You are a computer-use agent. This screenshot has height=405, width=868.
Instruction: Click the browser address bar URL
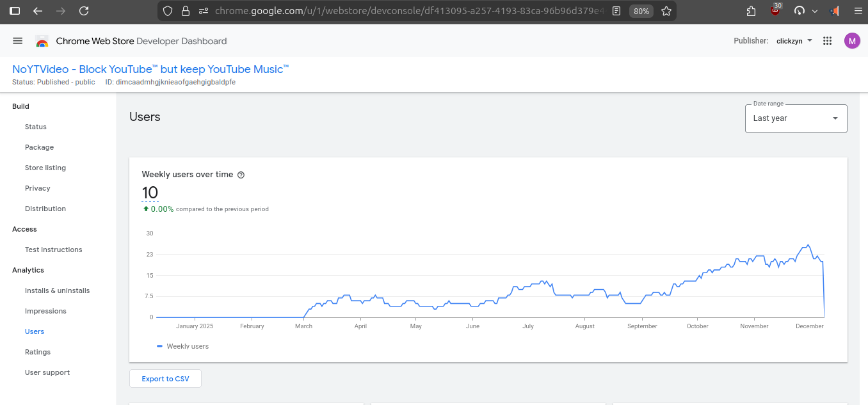[410, 11]
